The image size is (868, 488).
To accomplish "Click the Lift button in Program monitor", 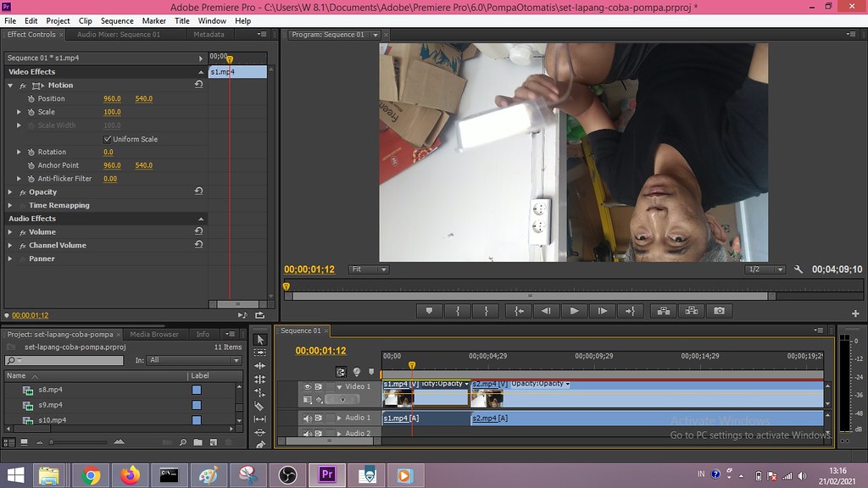I will pos(663,311).
